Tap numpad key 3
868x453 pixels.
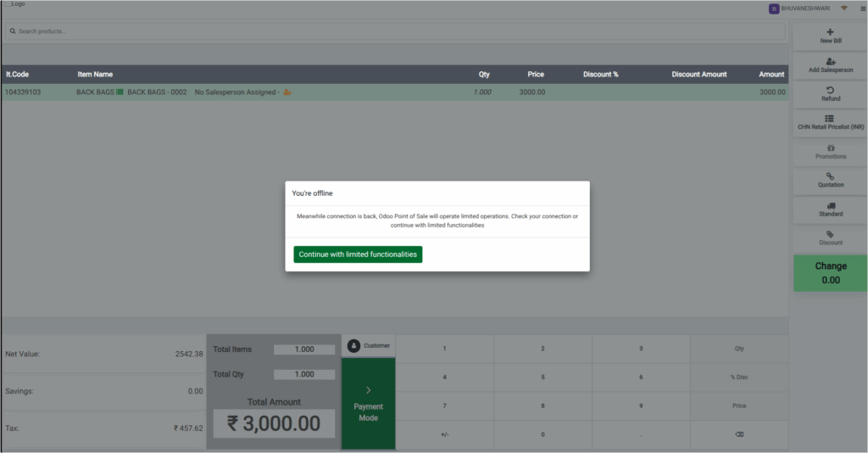pos(641,349)
